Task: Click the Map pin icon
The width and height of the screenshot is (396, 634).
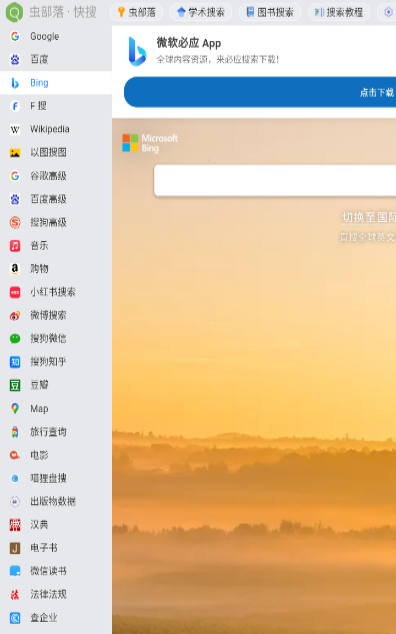Action: point(15,408)
